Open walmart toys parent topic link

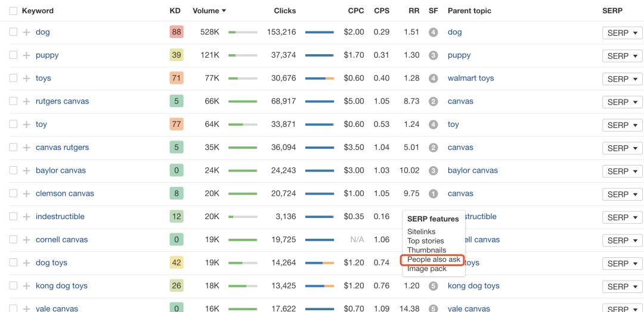[x=470, y=78]
